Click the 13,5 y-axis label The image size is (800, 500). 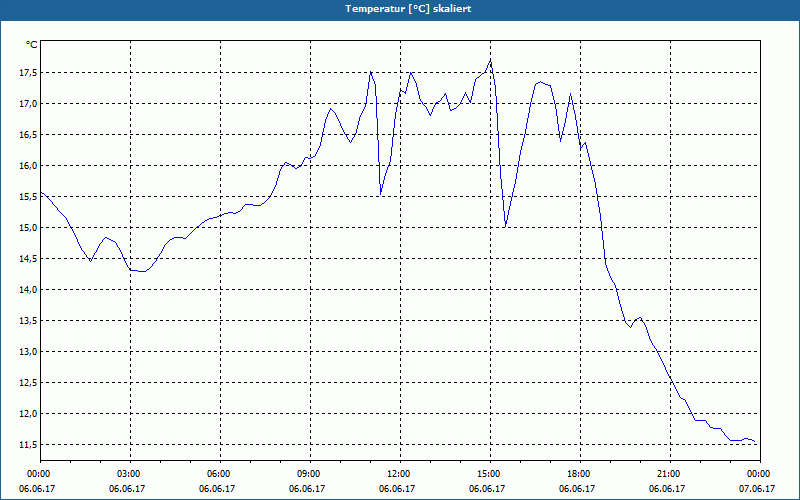click(x=28, y=321)
